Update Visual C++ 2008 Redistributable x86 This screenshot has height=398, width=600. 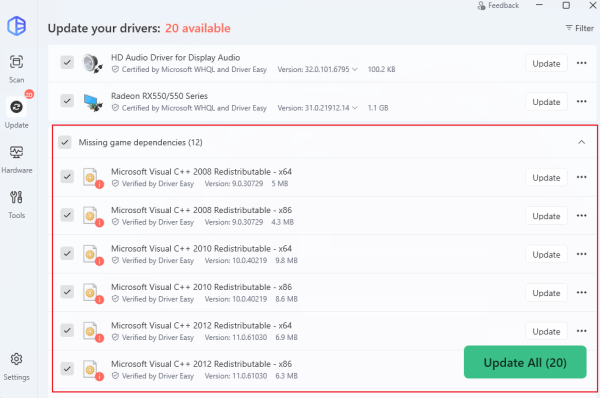(x=546, y=216)
